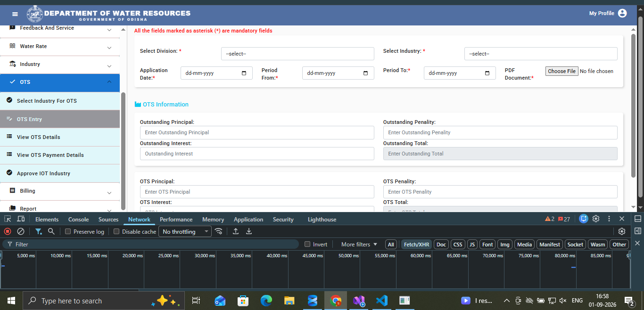This screenshot has height=310, width=644.
Task: Expand the More filters dropdown
Action: click(x=359, y=244)
